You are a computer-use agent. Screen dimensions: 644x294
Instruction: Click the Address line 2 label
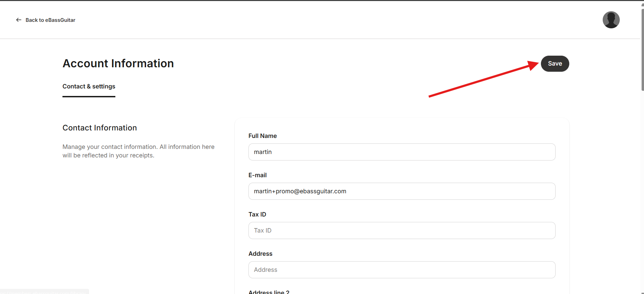(269, 292)
